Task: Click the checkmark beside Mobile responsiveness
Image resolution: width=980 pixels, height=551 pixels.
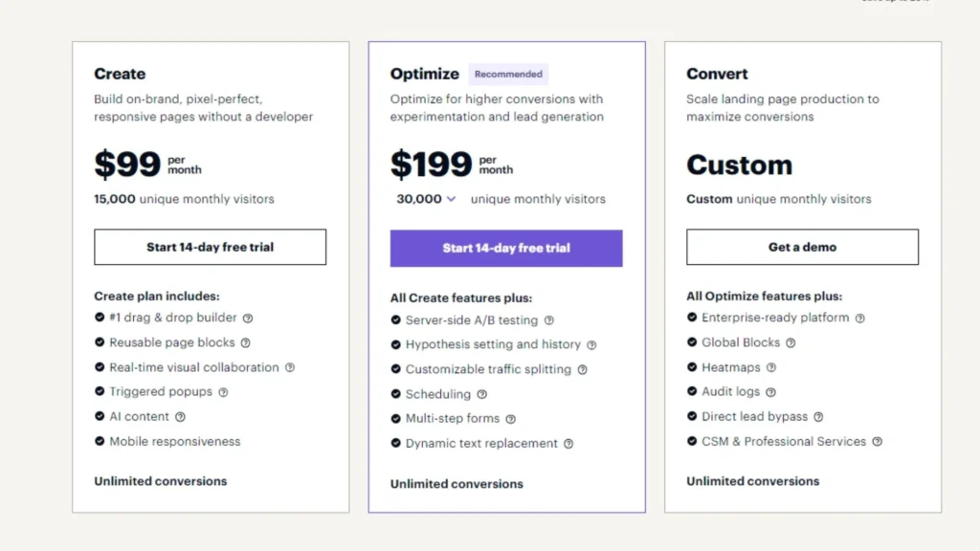Action: tap(100, 441)
